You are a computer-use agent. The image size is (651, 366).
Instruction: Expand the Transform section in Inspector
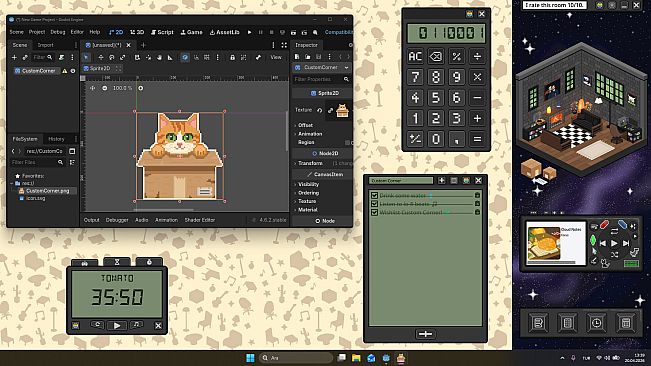tap(310, 163)
